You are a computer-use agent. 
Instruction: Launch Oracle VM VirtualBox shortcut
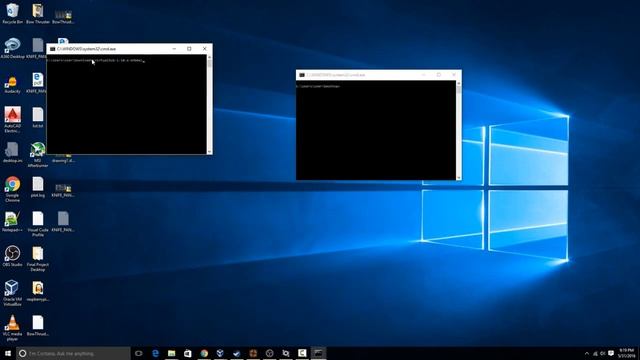pyautogui.click(x=12, y=293)
